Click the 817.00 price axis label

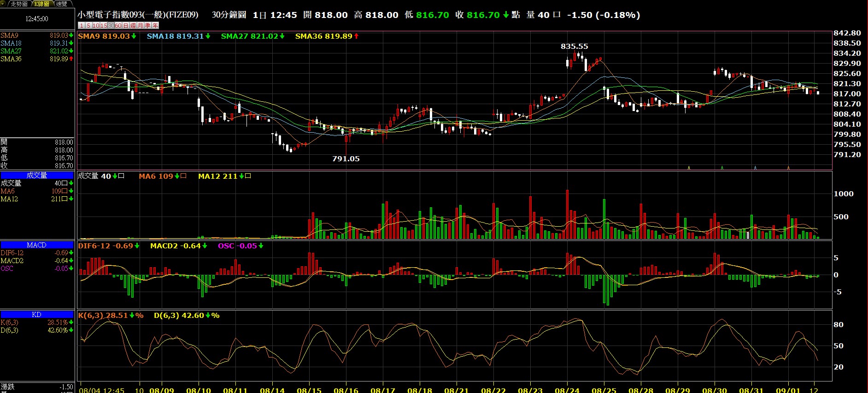(847, 94)
